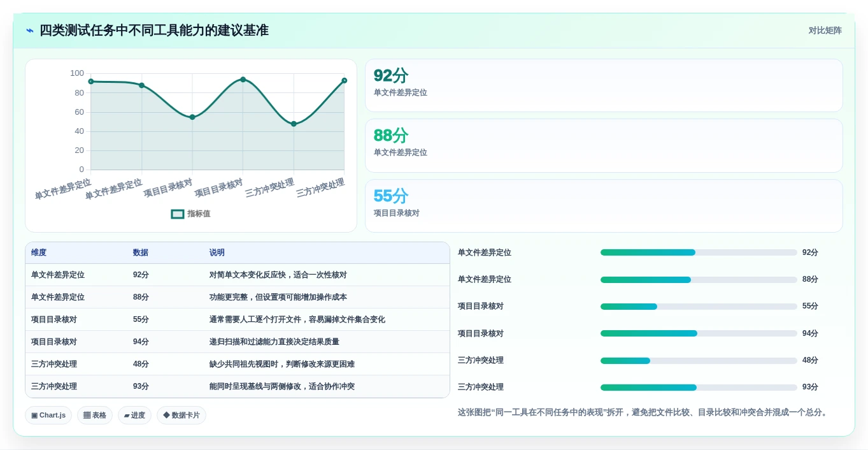
Task: Click the 指标值 legend color box
Action: (x=178, y=214)
